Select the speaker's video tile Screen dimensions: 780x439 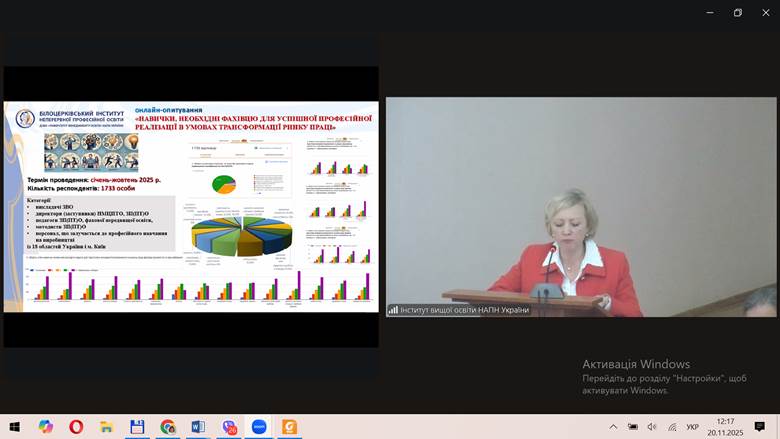pos(581,206)
